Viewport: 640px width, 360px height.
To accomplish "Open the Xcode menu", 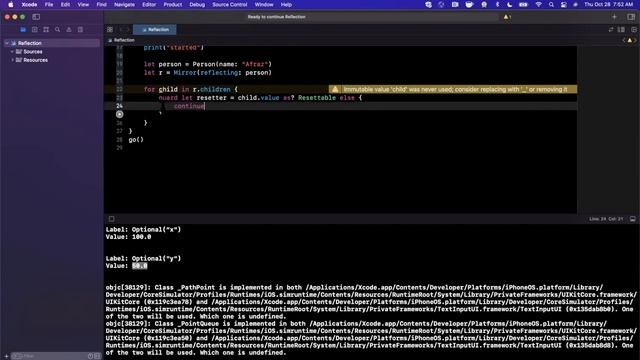I will pos(29,4).
